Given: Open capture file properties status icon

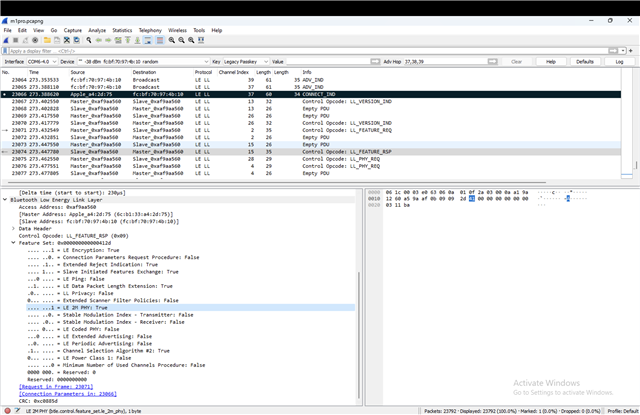Looking at the screenshot, I should click(18, 411).
